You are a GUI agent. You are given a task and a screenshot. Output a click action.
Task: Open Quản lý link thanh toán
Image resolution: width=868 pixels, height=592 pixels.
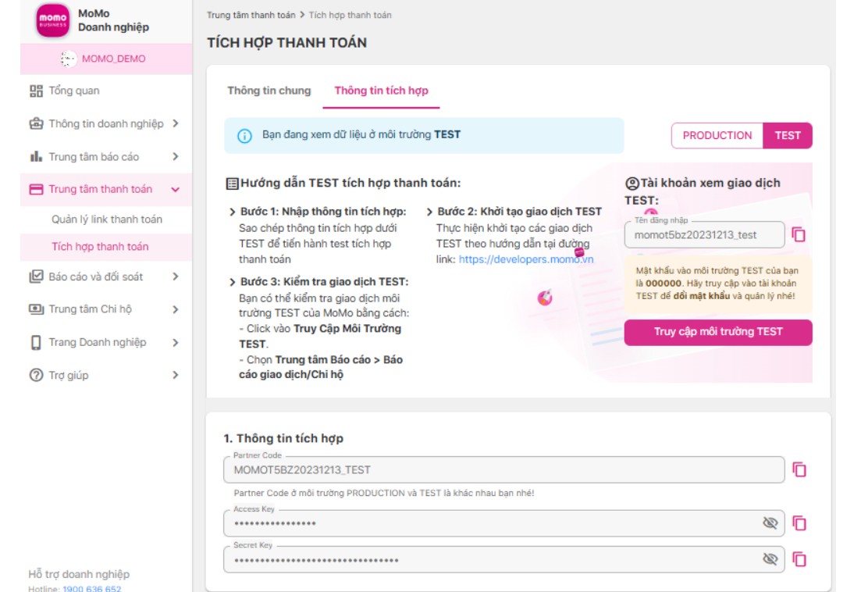(x=107, y=219)
